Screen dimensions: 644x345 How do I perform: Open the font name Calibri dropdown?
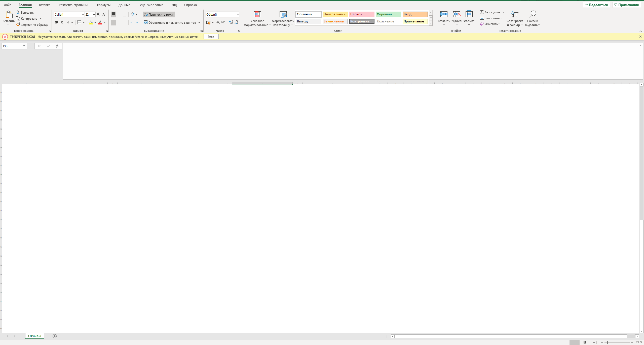83,15
